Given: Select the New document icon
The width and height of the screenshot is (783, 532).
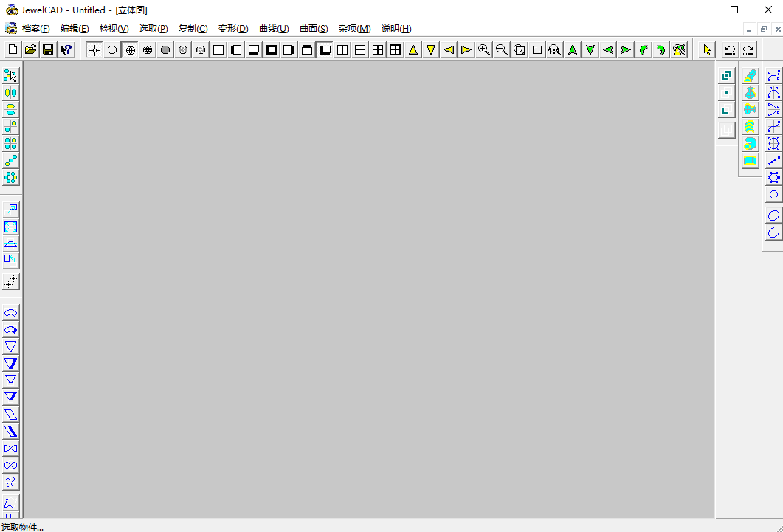Looking at the screenshot, I should click(x=12, y=49).
